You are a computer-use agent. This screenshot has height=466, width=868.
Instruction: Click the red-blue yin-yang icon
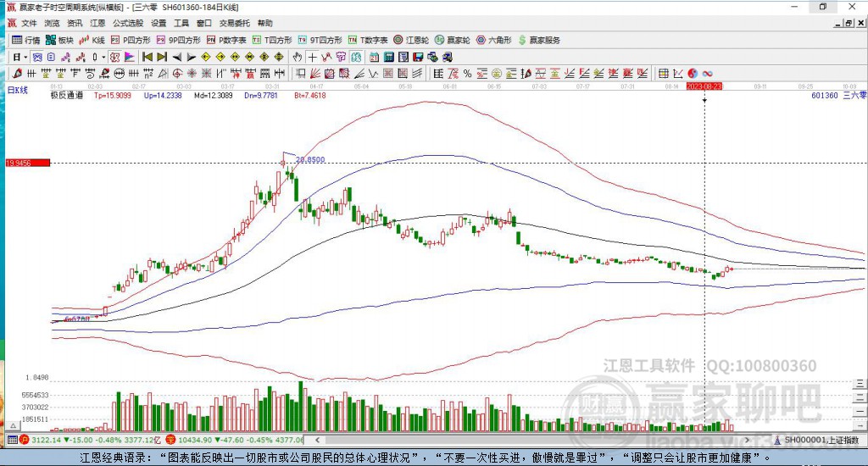tap(693, 73)
